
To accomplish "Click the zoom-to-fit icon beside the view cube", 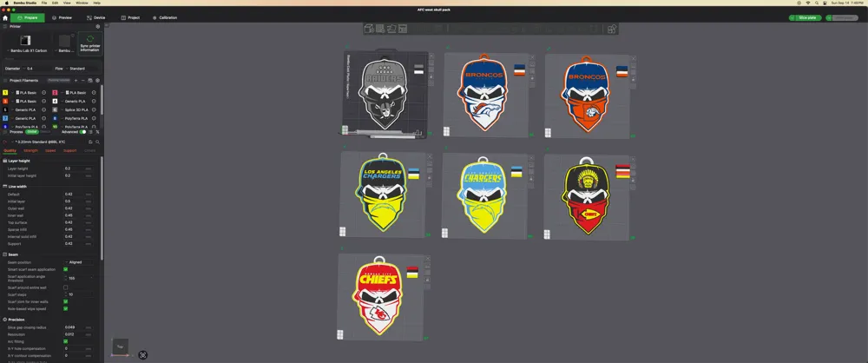I will point(143,354).
